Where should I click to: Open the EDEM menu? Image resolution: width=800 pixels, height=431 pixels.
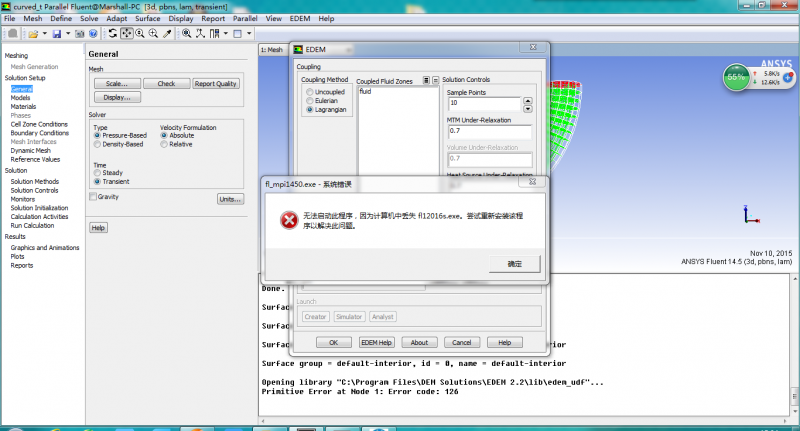tap(300, 18)
